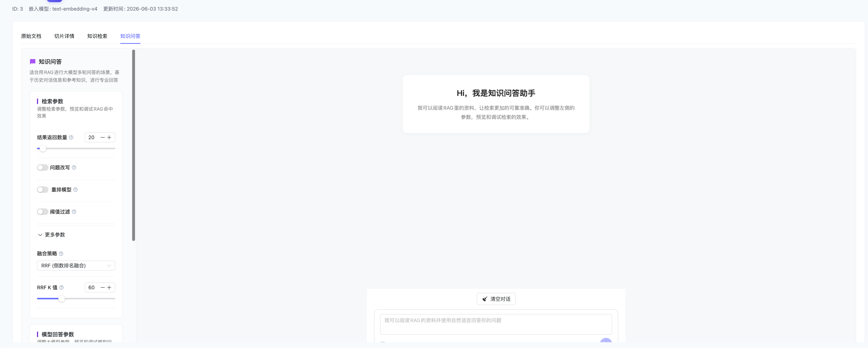This screenshot has width=868, height=353.
Task: Click the RRF K 值 slider handle
Action: (x=61, y=299)
